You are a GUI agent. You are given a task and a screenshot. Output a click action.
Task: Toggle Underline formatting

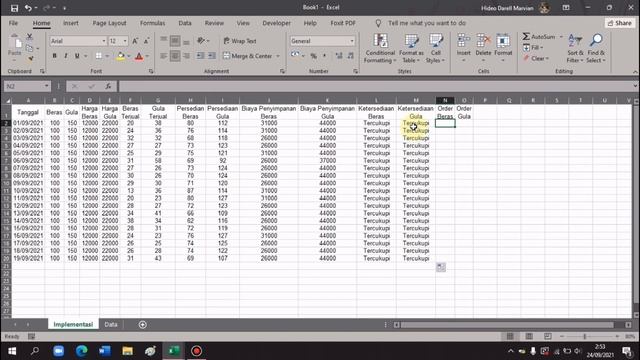coord(77,56)
